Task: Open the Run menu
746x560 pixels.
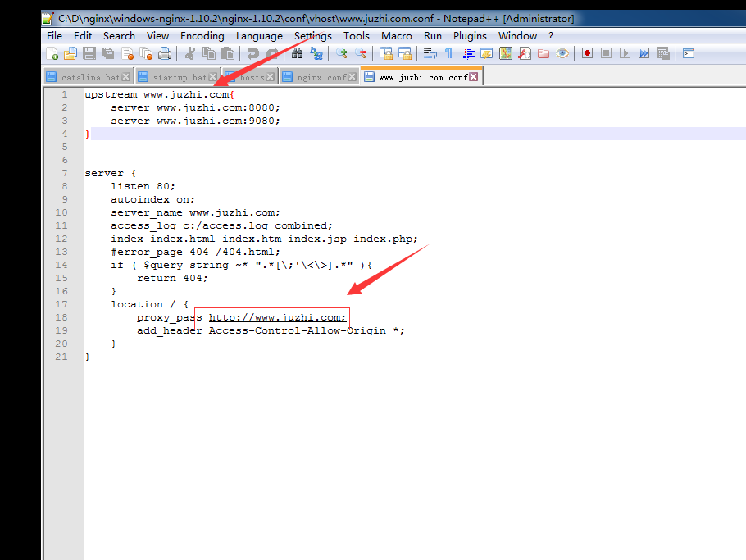Action: click(x=433, y=36)
